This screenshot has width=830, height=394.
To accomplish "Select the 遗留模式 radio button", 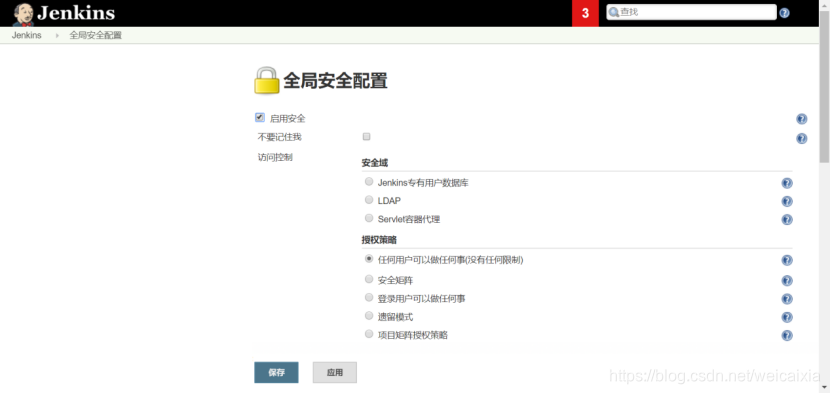I will (369, 316).
